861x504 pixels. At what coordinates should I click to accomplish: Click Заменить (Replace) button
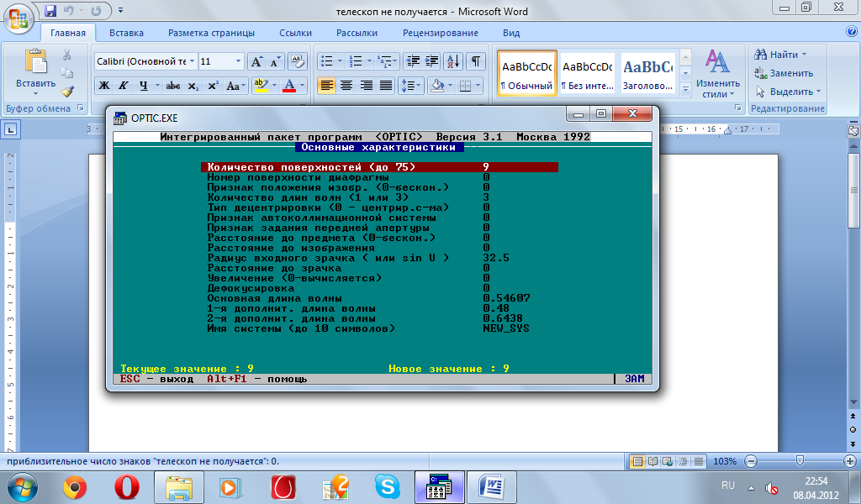click(784, 73)
